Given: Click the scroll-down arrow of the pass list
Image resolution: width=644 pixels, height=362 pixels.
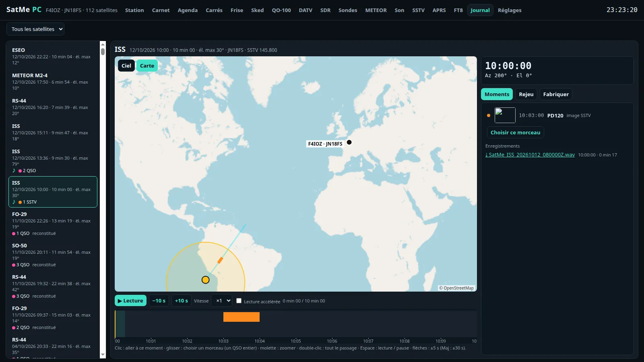Looking at the screenshot, I should 103,354.
